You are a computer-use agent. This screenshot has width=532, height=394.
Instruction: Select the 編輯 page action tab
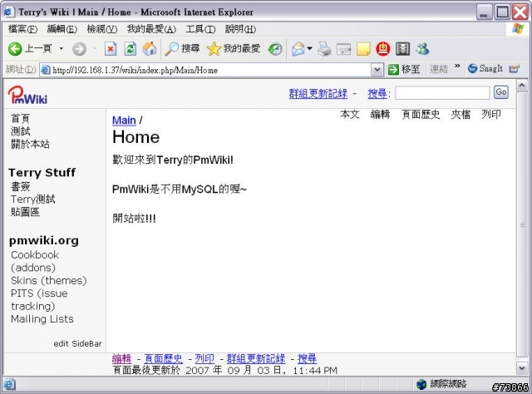pyautogui.click(x=380, y=115)
